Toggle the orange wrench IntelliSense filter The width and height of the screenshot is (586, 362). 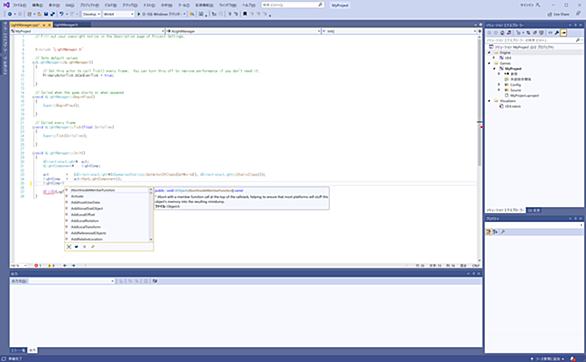point(93,247)
